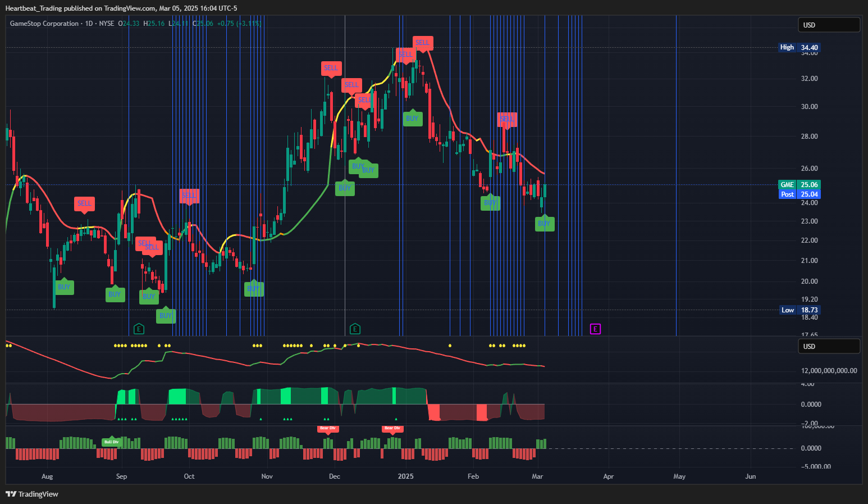Viewport: 868px width, 504px height.
Task: Click the TradingView logo at bottom left
Action: click(32, 494)
